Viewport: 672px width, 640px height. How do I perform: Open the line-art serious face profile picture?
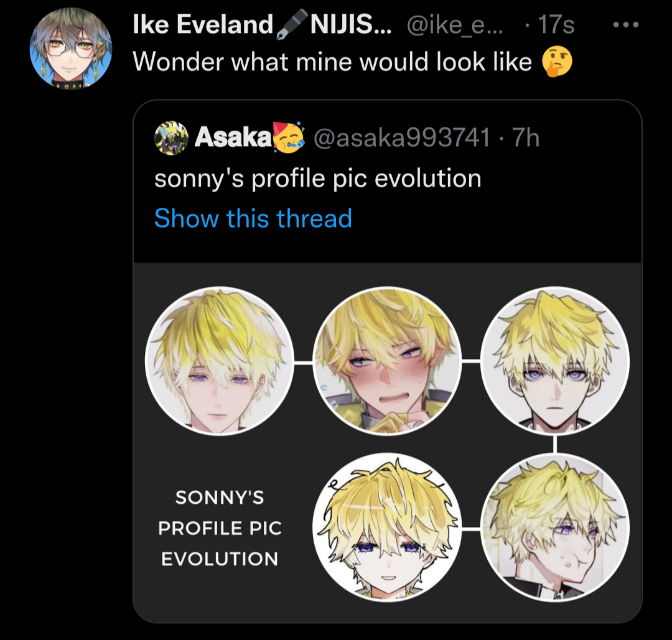(555, 361)
